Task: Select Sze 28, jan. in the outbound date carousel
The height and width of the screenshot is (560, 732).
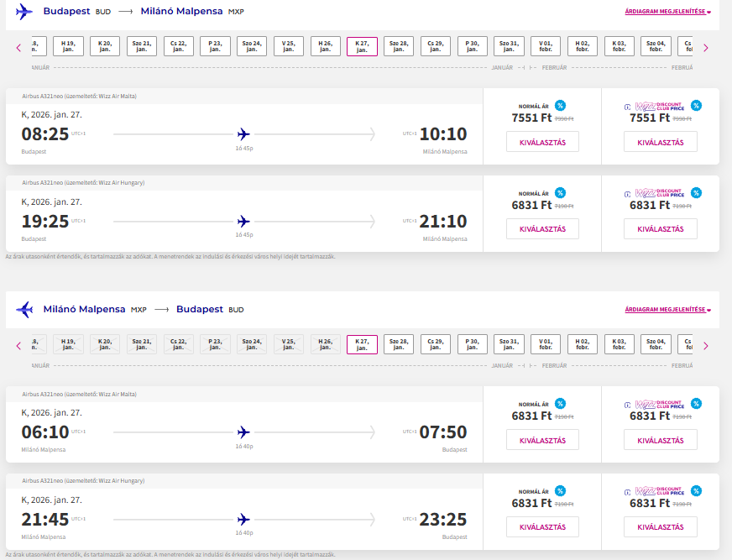Action: (x=399, y=47)
